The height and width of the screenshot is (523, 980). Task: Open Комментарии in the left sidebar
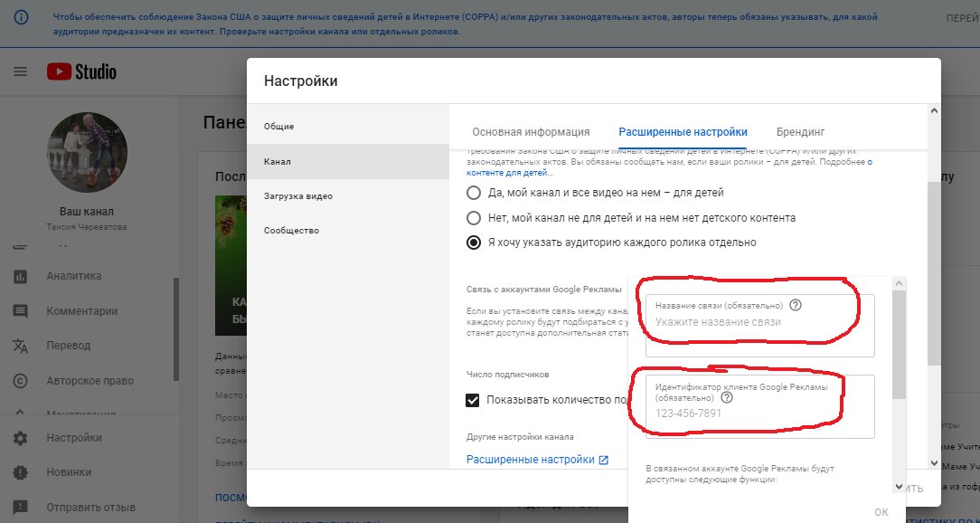tap(82, 311)
